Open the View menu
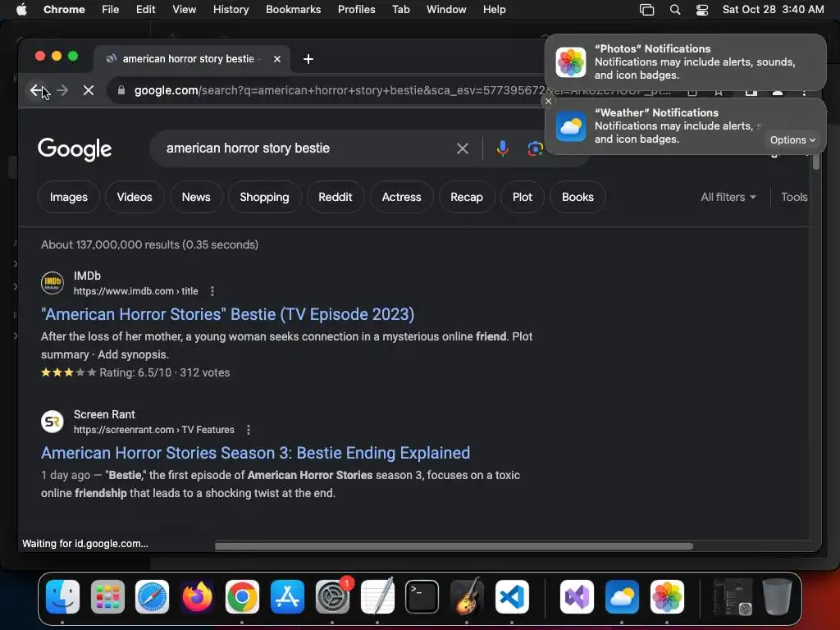Viewport: 840px width, 630px height. coord(184,10)
